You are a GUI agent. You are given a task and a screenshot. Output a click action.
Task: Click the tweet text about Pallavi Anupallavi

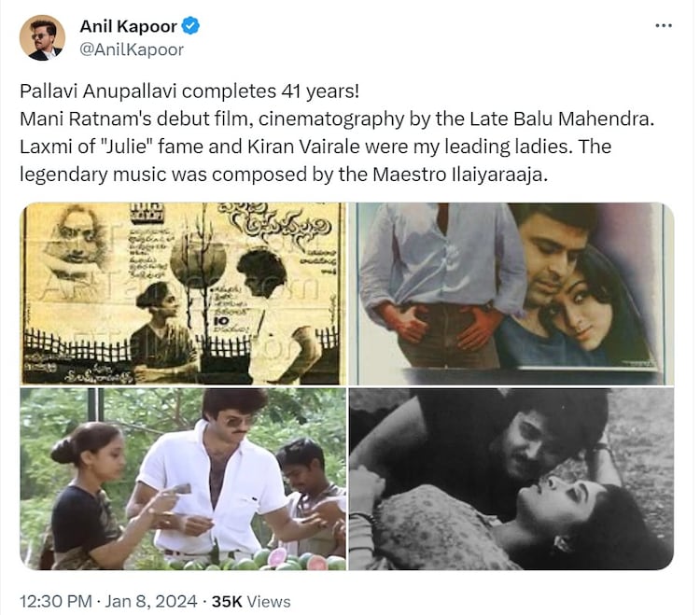(x=337, y=133)
